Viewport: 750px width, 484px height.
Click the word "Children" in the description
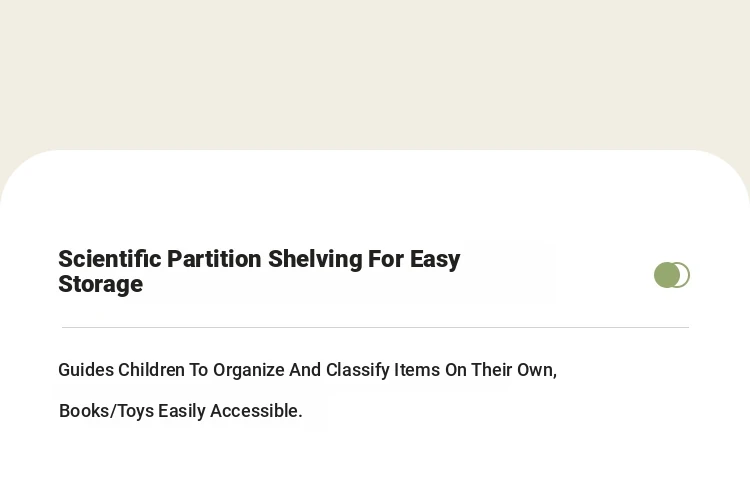[151, 370]
